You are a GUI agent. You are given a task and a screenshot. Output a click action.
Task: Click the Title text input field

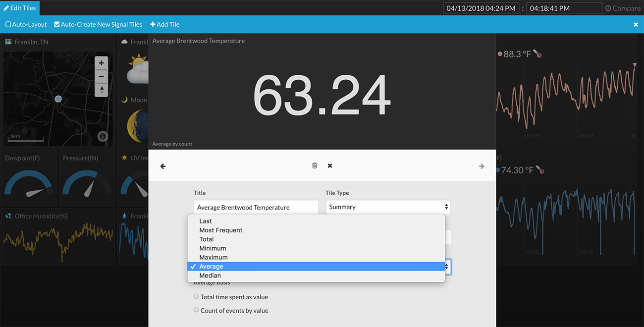coord(256,207)
